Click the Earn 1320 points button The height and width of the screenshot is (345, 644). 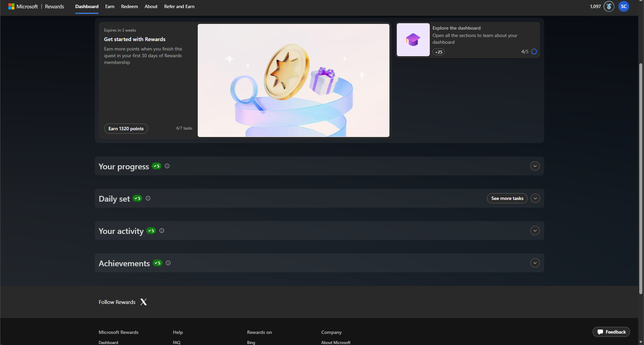(x=126, y=129)
